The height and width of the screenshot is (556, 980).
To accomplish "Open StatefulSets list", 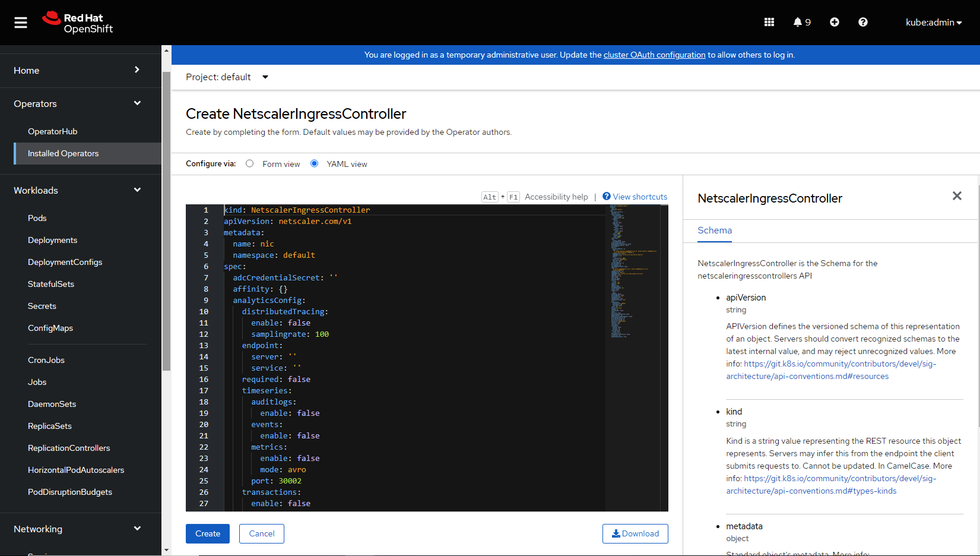I will [x=51, y=284].
